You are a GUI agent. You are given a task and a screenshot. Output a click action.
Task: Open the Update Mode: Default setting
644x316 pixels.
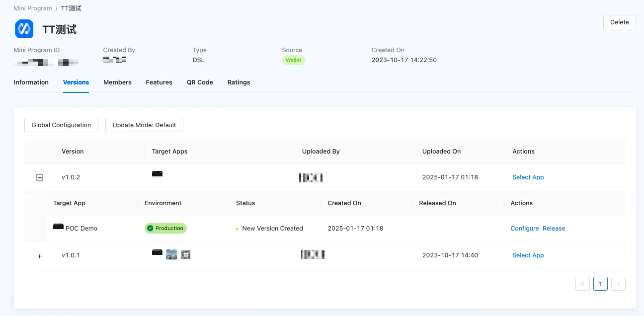[144, 125]
